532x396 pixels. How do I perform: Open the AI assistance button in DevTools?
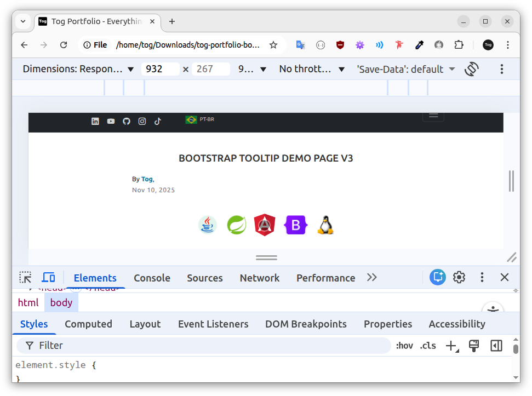coord(438,277)
